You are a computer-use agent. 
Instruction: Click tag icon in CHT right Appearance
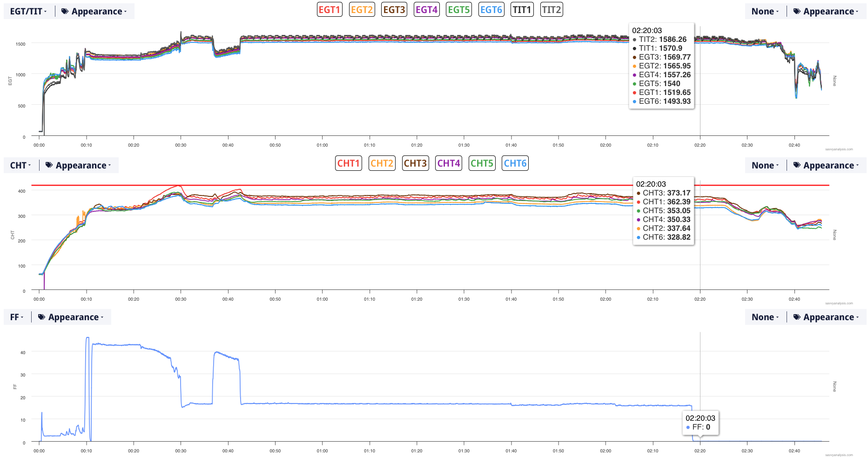click(797, 165)
